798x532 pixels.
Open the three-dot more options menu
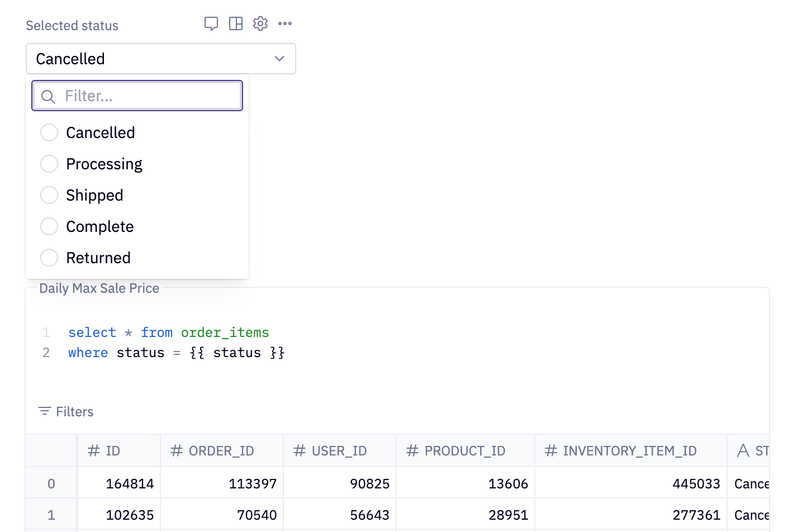[285, 23]
